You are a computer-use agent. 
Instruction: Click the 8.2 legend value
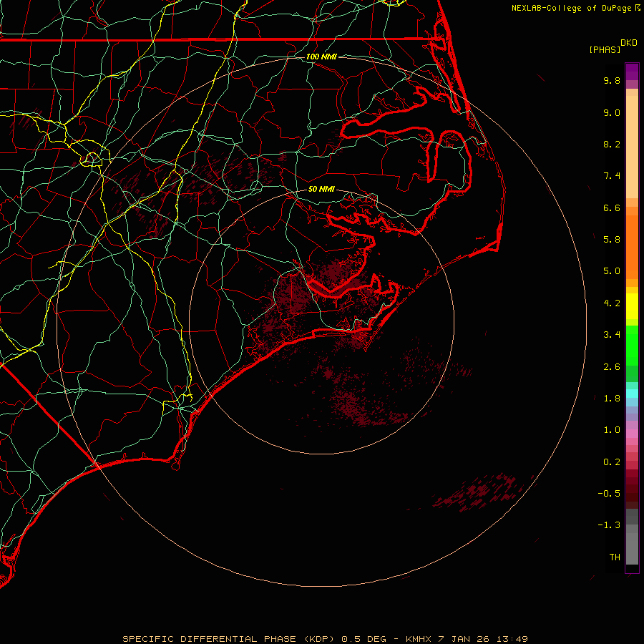612,144
